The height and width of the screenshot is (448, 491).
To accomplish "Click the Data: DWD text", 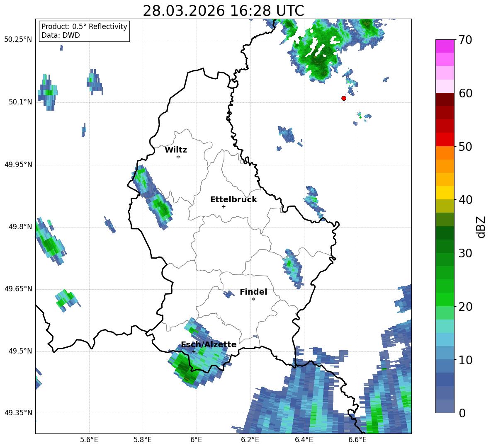I will [x=61, y=35].
